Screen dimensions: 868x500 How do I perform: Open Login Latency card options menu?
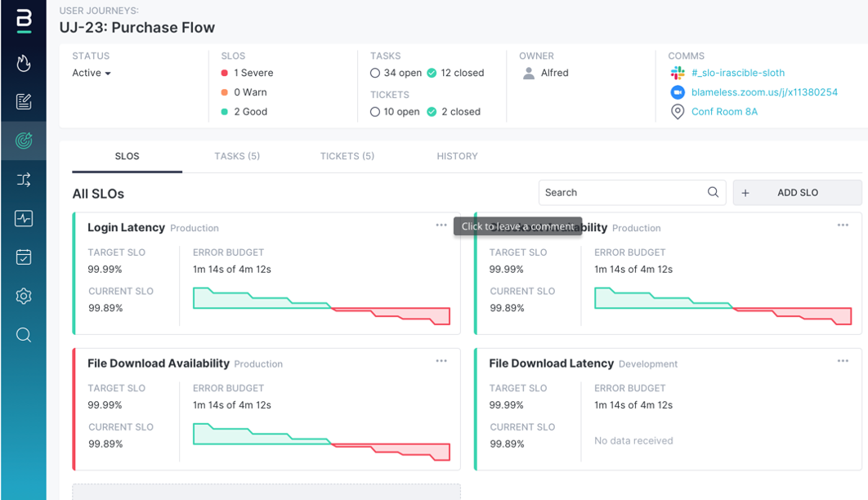(x=441, y=225)
